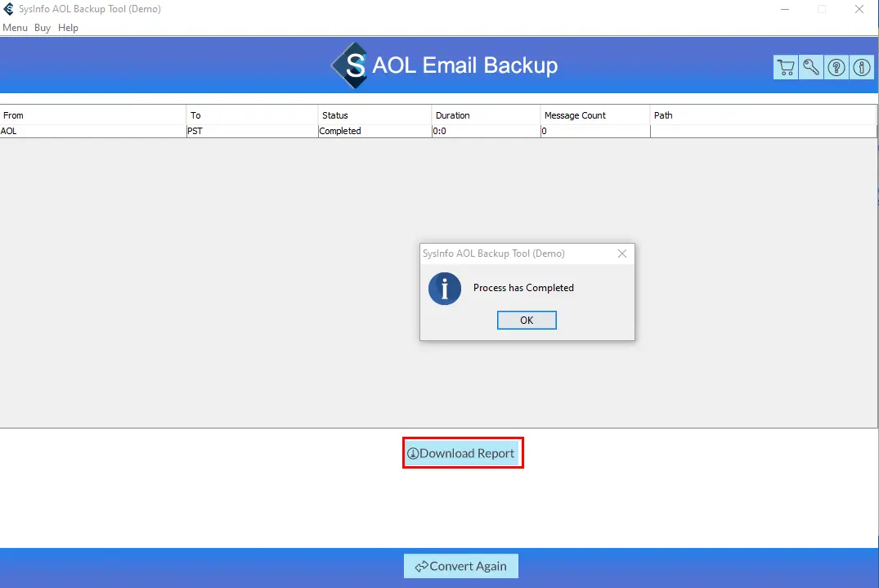Click the Convert Again button

point(461,566)
